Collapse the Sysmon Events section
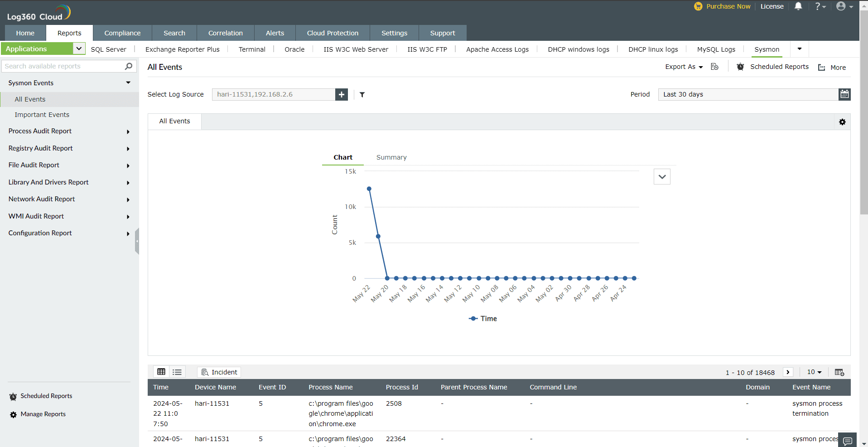 [x=128, y=83]
